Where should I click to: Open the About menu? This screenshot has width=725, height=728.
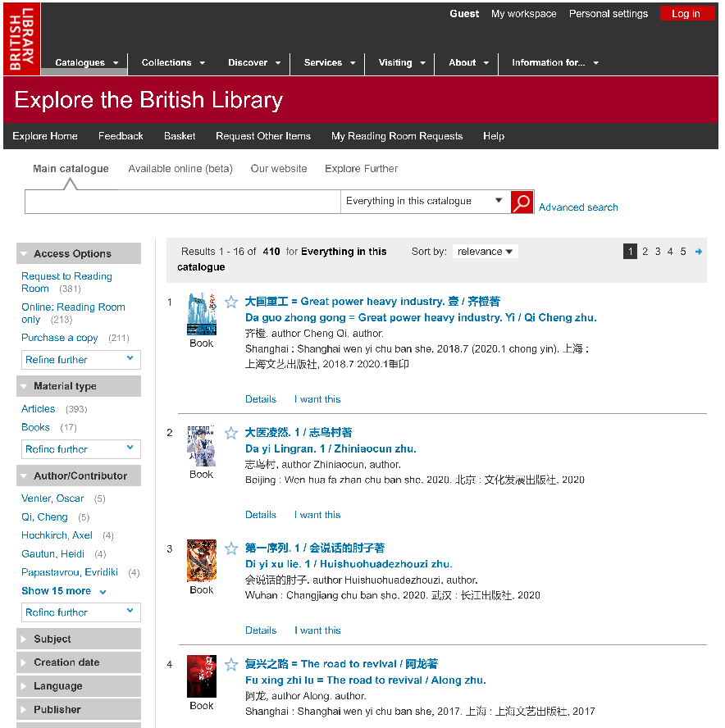point(468,62)
